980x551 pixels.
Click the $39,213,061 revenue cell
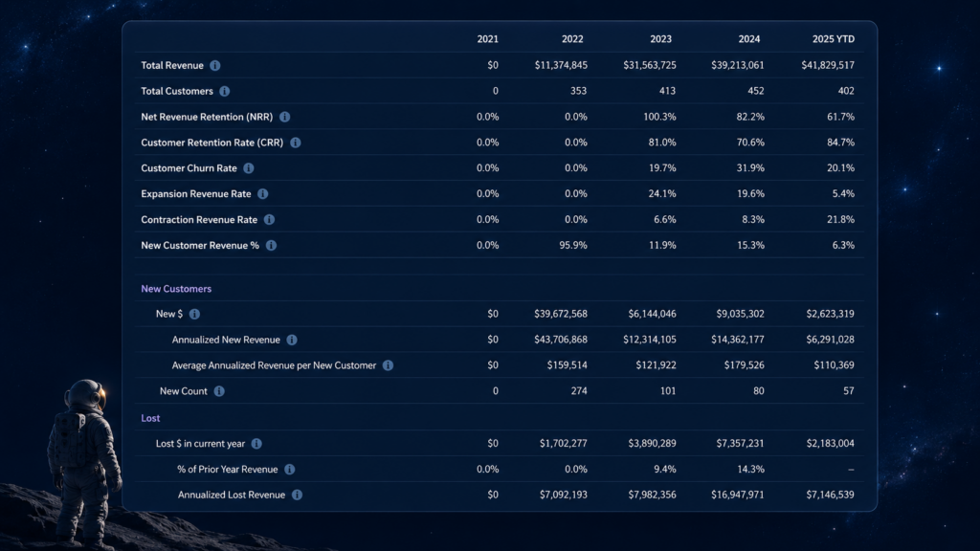(738, 65)
